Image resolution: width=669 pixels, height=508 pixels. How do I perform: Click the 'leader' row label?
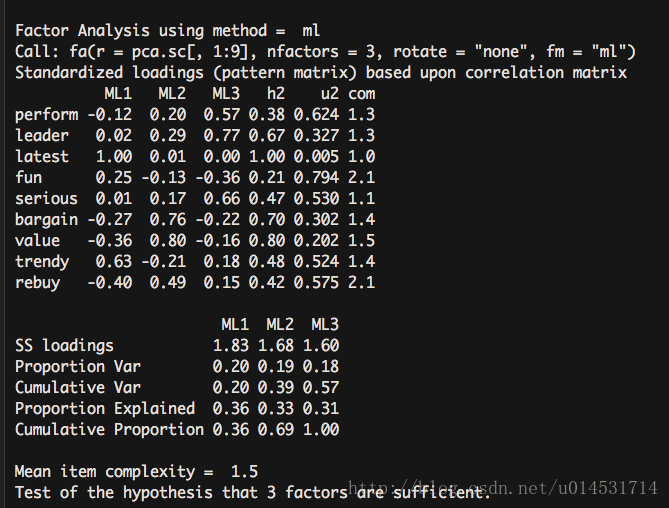click(42, 136)
